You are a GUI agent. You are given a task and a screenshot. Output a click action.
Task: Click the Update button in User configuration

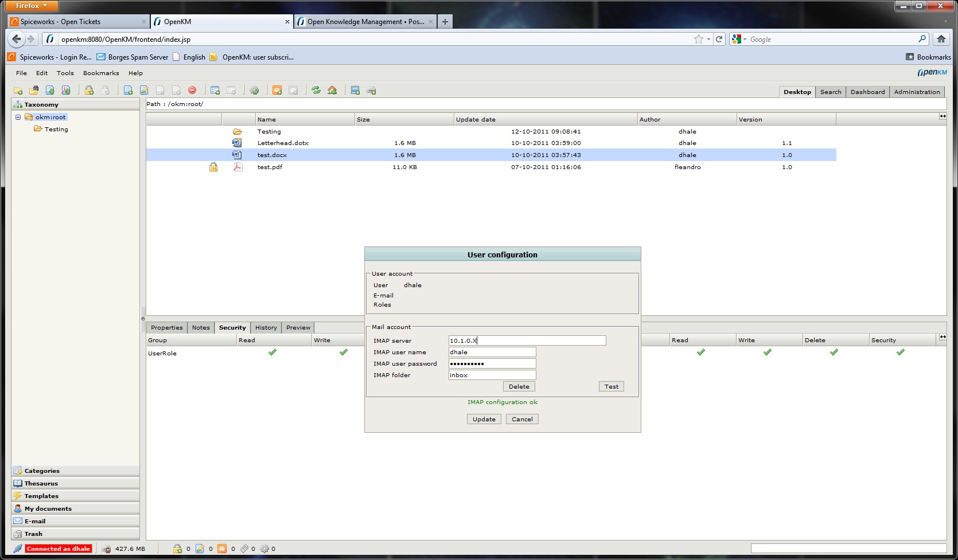[x=484, y=419]
